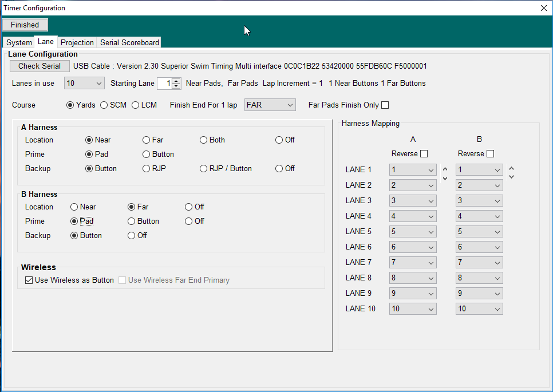Shift harness B mapping up with the arrow
This screenshot has width=553, height=392.
511,168
